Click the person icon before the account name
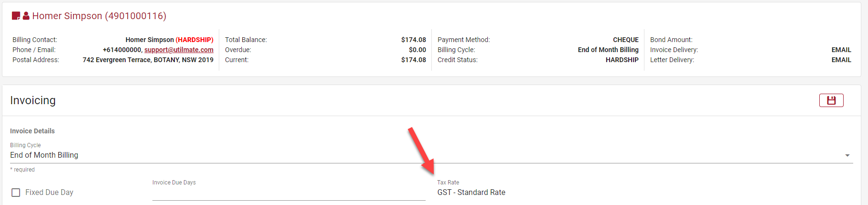Image resolution: width=868 pixels, height=205 pixels. [x=26, y=16]
